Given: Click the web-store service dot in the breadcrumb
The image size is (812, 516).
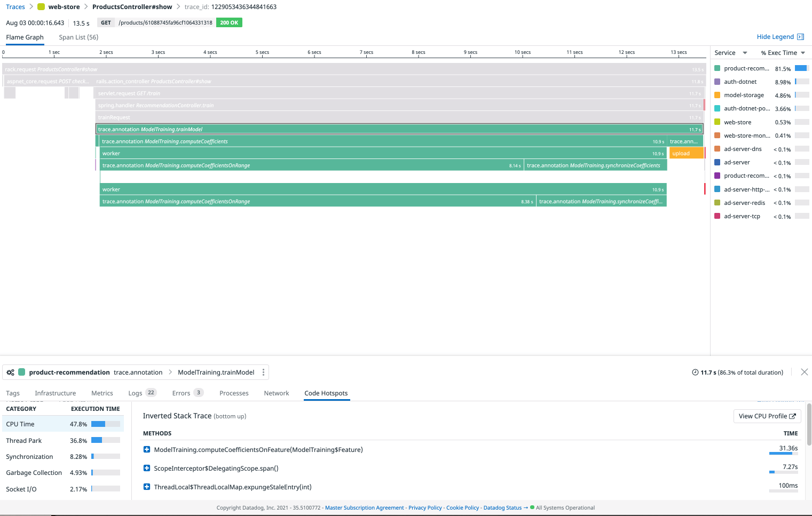Looking at the screenshot, I should pyautogui.click(x=40, y=6).
